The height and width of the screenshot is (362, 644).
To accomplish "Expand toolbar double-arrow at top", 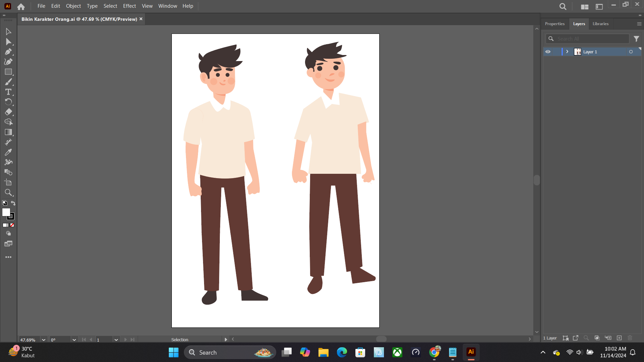I will [x=4, y=15].
